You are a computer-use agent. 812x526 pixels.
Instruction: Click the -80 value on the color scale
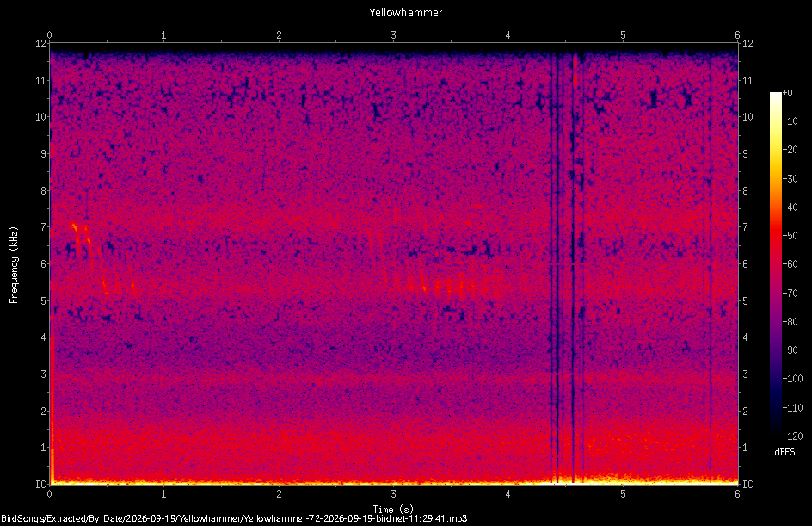click(790, 322)
